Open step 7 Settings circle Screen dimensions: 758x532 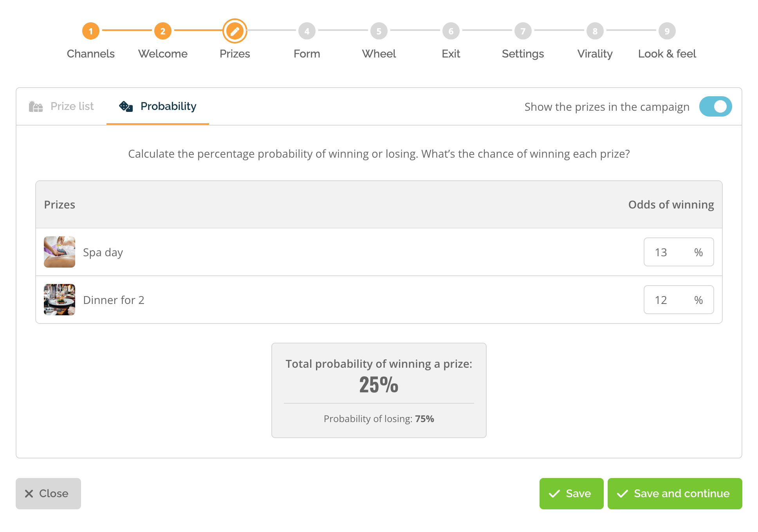click(x=523, y=31)
